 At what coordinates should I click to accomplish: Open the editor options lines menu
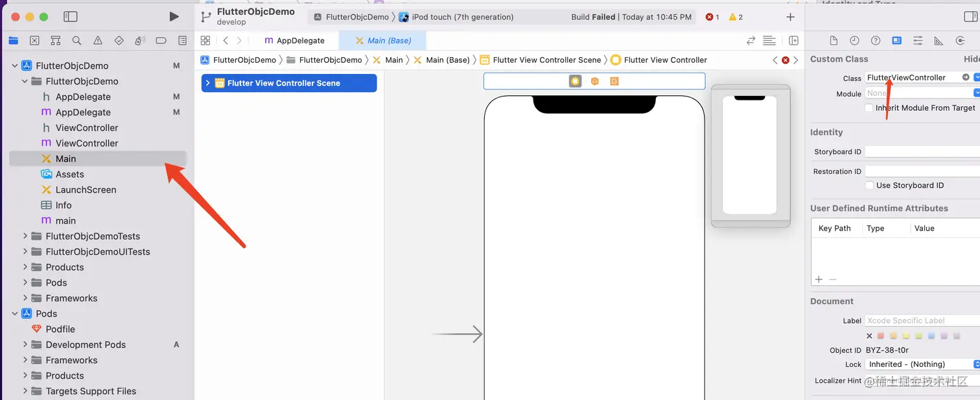(769, 40)
